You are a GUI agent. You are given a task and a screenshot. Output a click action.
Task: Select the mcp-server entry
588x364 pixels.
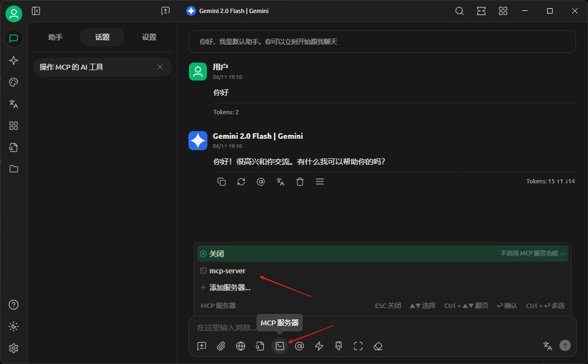tap(383, 270)
